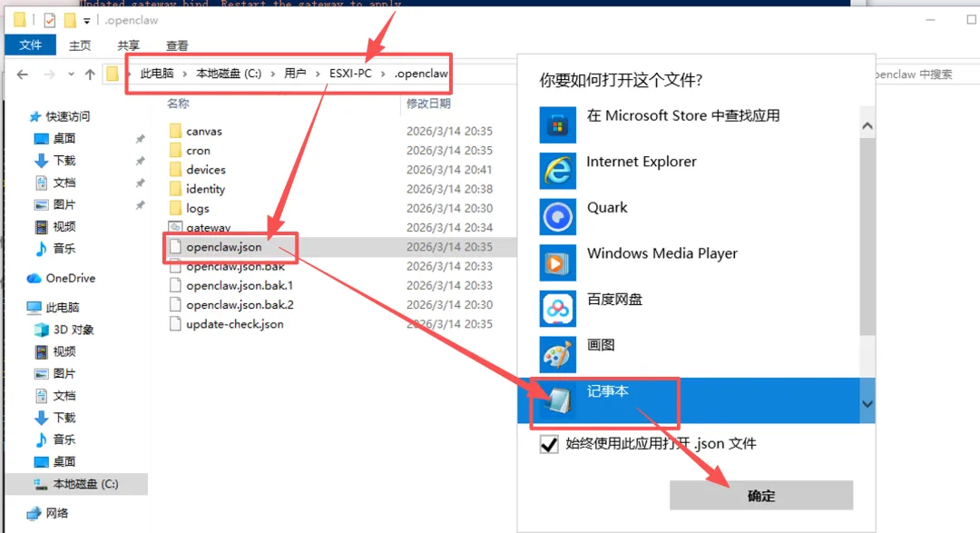Screen dimensions: 980x533
Task: Select 此电脑 in the navigation tree
Action: point(63,307)
